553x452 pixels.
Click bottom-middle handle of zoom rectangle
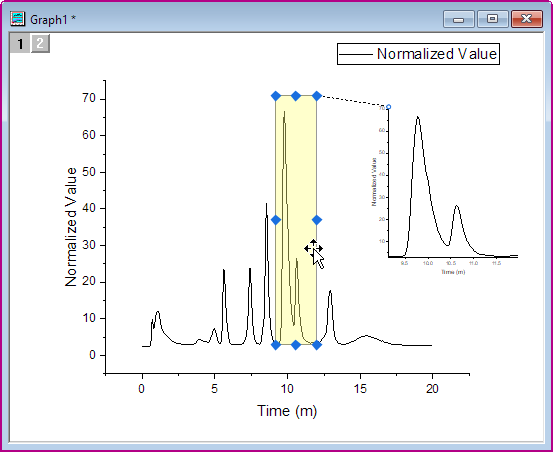pos(296,345)
